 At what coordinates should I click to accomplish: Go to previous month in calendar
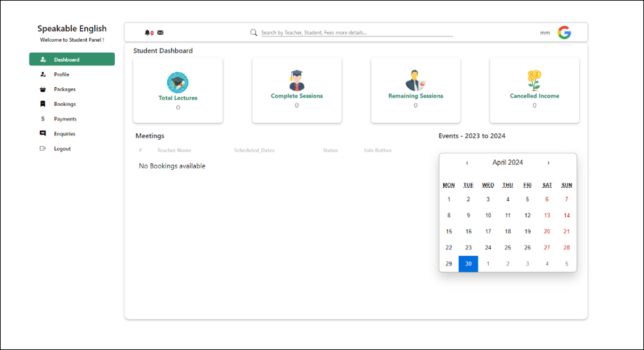pyautogui.click(x=467, y=163)
